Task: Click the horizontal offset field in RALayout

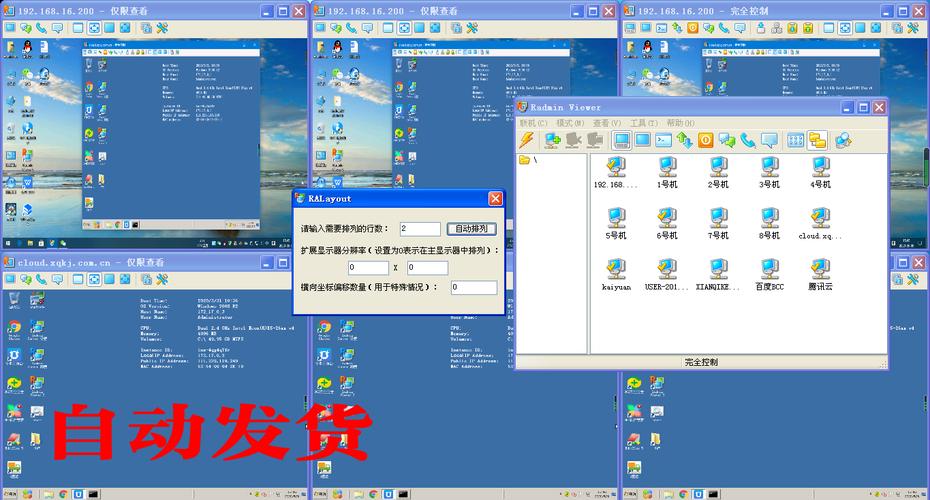Action: pos(474,287)
